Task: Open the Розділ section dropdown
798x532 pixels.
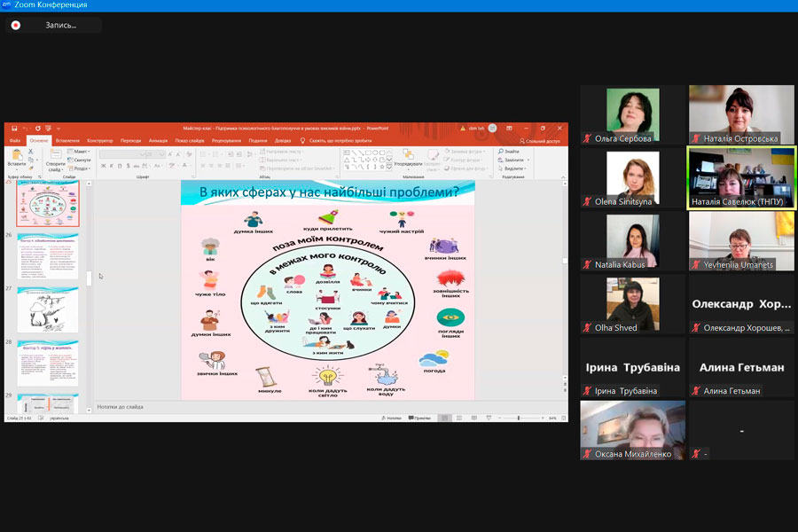Action: click(79, 168)
